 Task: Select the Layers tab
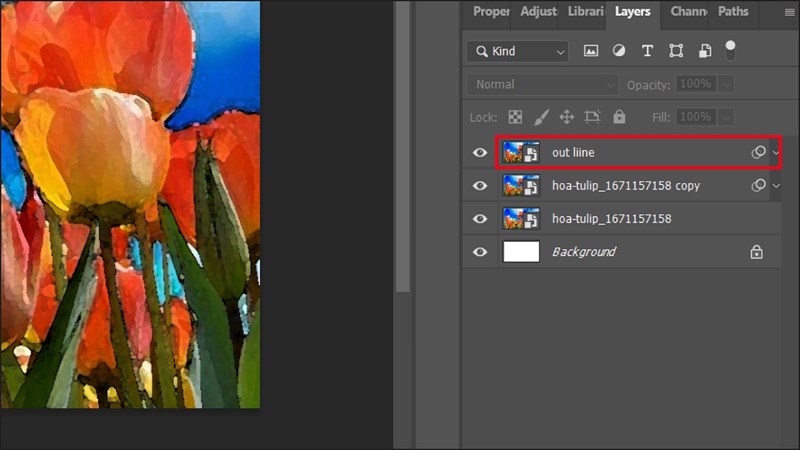coord(633,11)
